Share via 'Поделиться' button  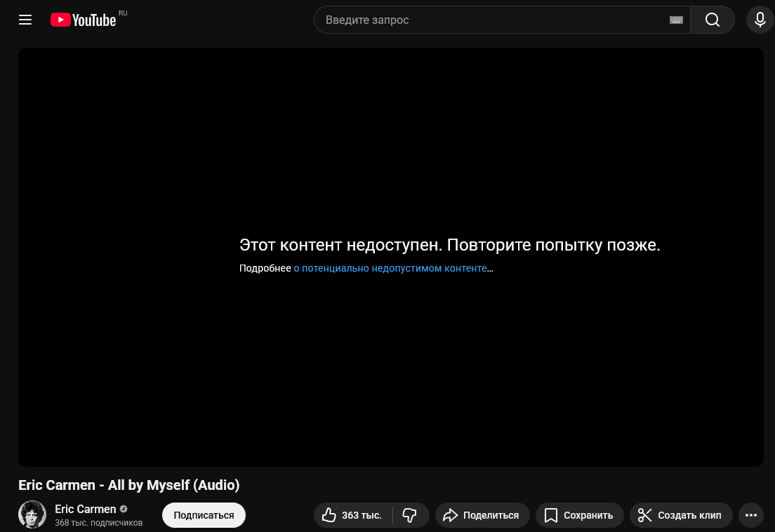pyautogui.click(x=482, y=515)
